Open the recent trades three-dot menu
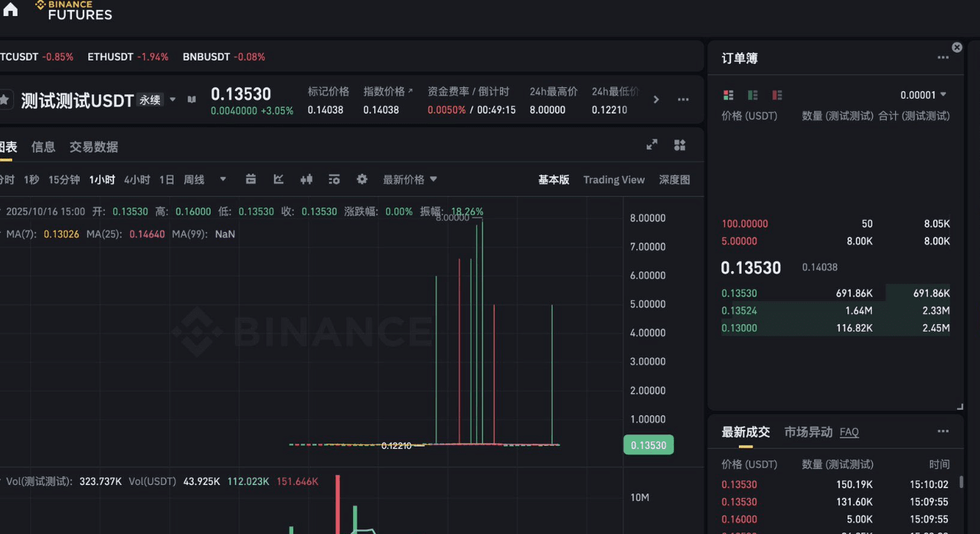The image size is (980, 534). [943, 431]
